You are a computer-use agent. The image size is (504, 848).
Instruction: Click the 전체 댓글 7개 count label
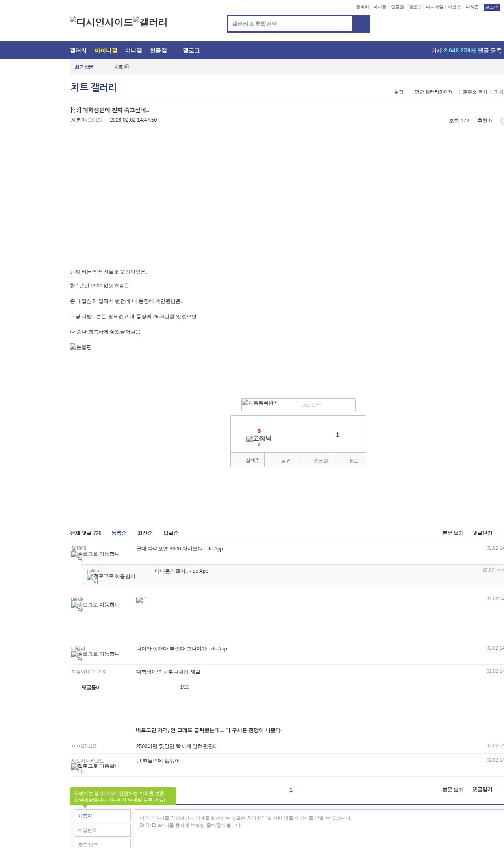(x=85, y=533)
